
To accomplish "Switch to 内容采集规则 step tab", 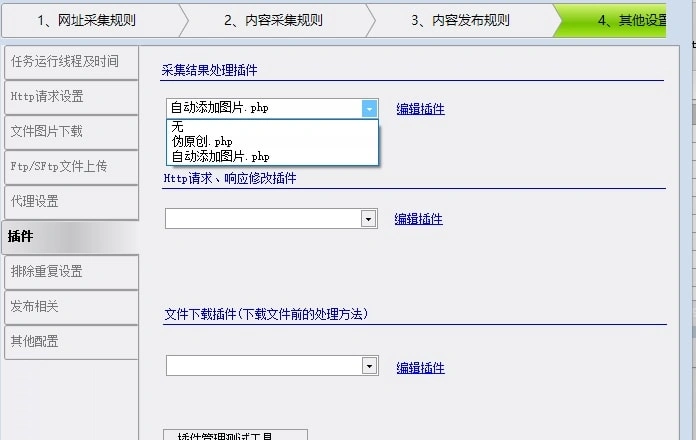I will coord(272,20).
